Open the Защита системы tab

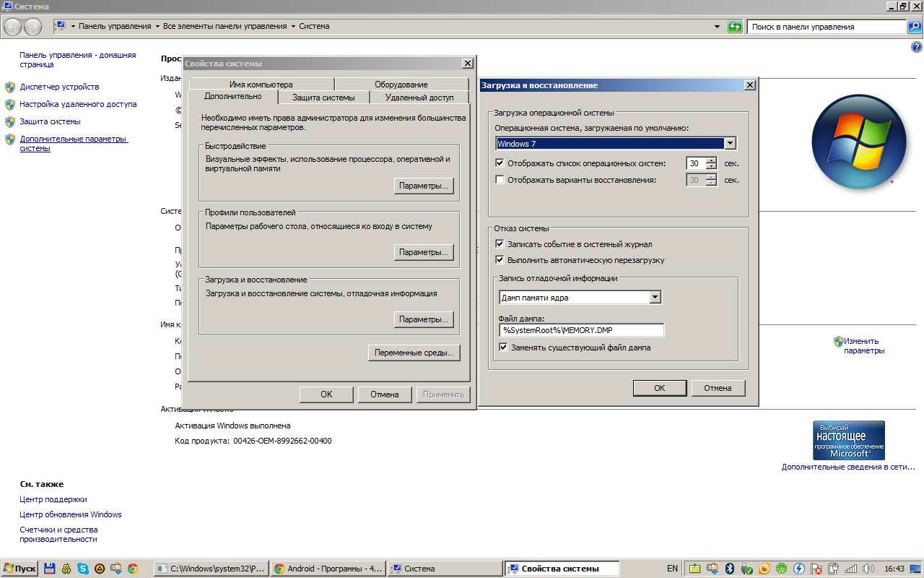tap(323, 98)
